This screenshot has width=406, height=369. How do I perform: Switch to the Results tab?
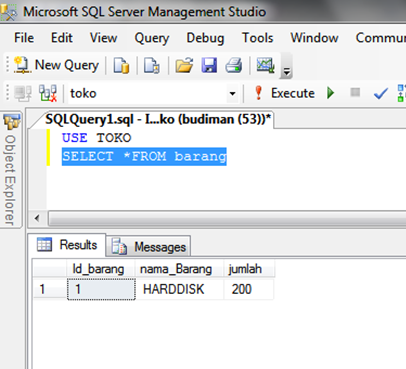pos(67,245)
